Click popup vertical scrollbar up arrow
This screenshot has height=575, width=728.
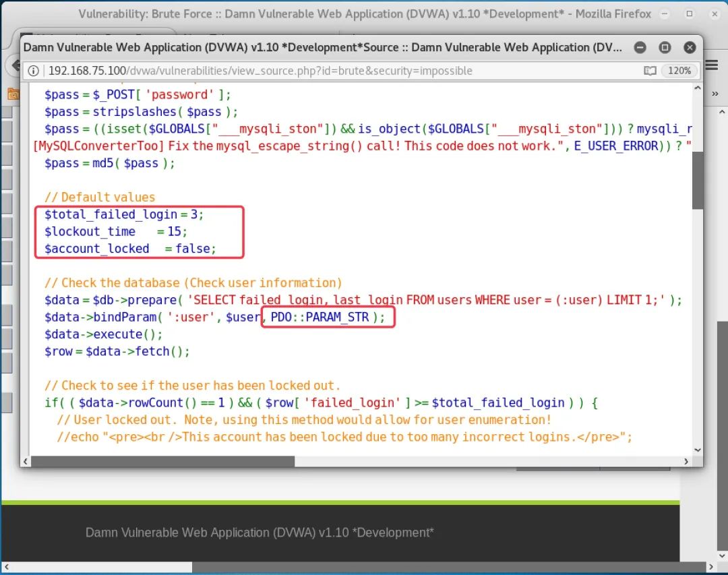(698, 88)
